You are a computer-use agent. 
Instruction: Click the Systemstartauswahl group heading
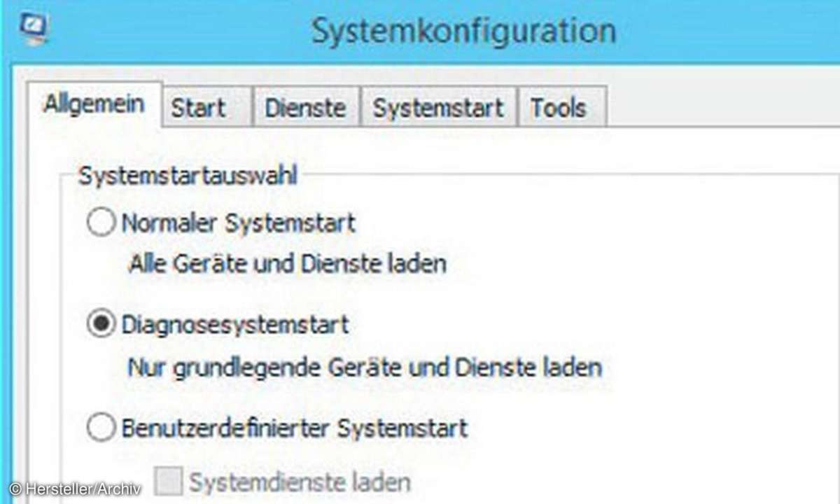[x=188, y=176]
